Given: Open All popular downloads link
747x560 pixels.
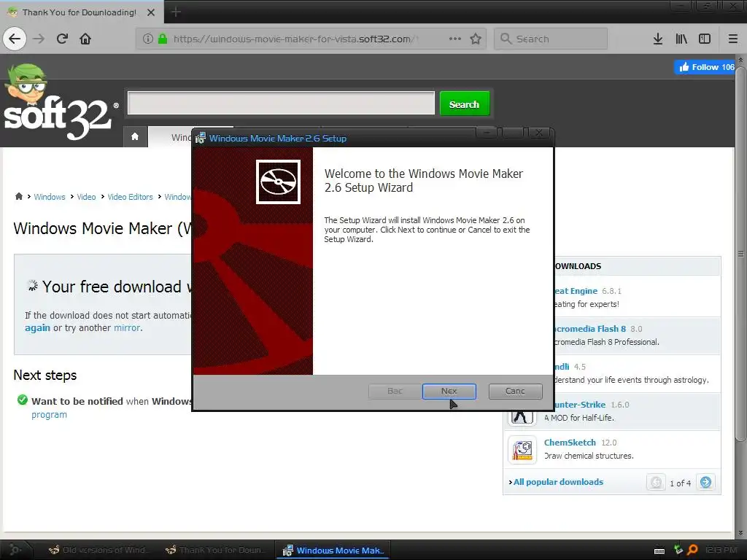Looking at the screenshot, I should coord(558,482).
